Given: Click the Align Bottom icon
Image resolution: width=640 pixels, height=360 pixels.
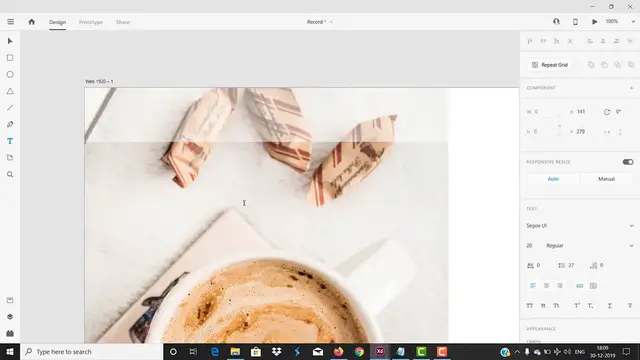Looking at the screenshot, I should [556, 41].
